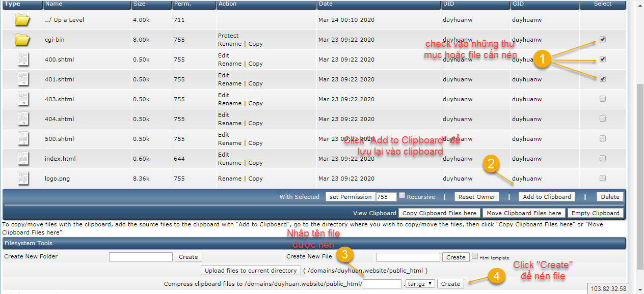Click the logo.png file icon
644x294 pixels.
[x=23, y=178]
